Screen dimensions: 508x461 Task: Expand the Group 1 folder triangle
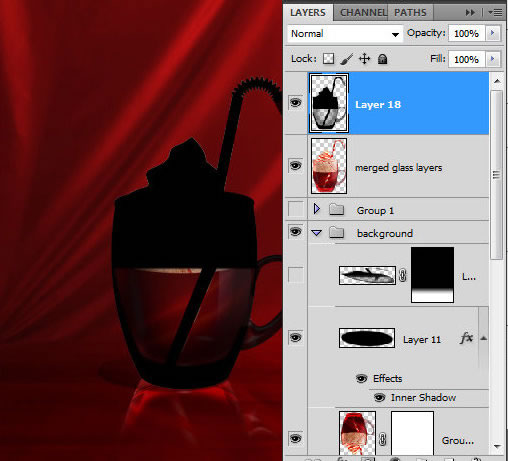click(x=317, y=209)
